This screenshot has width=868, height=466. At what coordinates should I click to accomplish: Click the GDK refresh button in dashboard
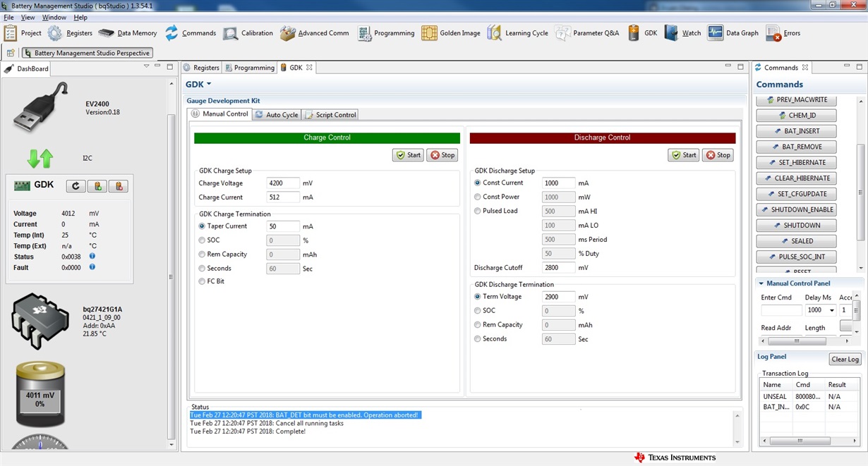(x=76, y=186)
